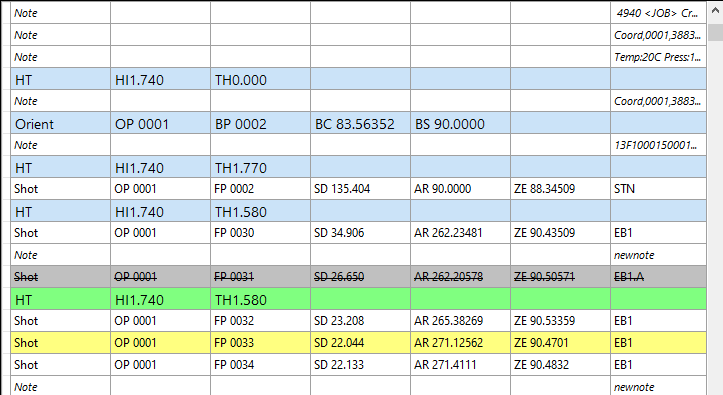The image size is (723, 395).
Task: Click the SD 23.208 cell
Action: pyautogui.click(x=360, y=320)
